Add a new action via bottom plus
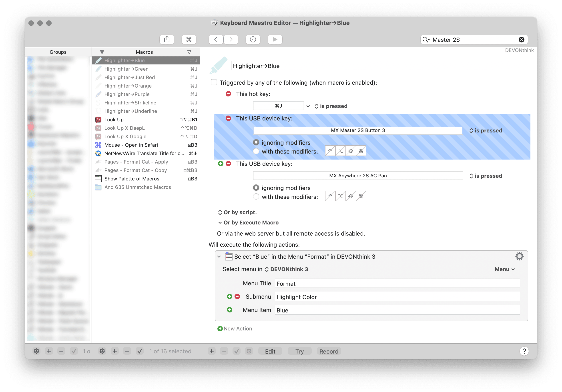This screenshot has height=392, width=562. pyautogui.click(x=211, y=351)
